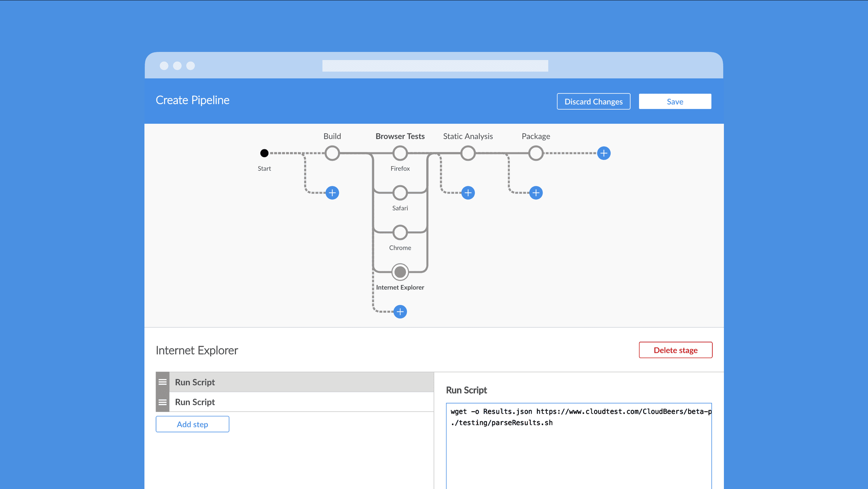Add a parallel branch below Internet Explorer
868x489 pixels.
click(400, 312)
